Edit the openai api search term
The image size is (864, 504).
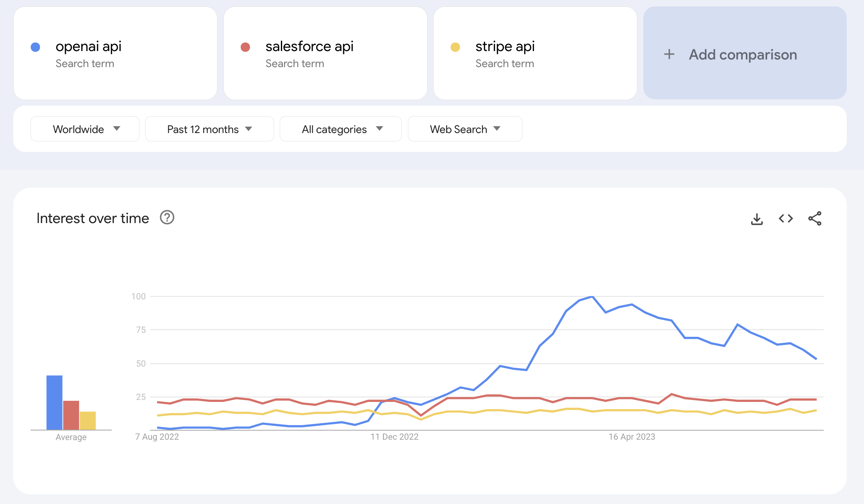click(x=88, y=47)
